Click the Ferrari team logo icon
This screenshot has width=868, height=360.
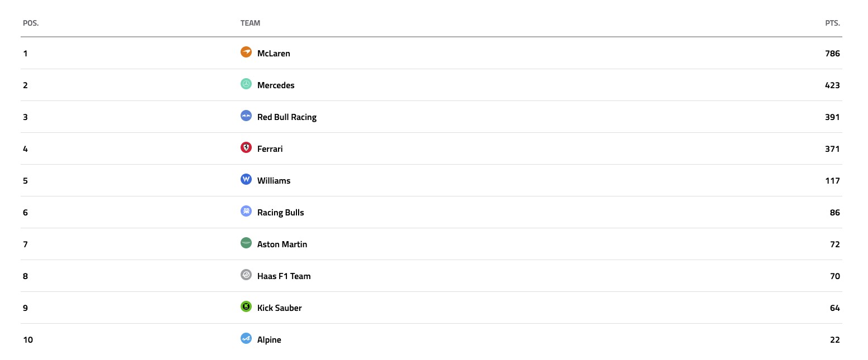coord(246,147)
